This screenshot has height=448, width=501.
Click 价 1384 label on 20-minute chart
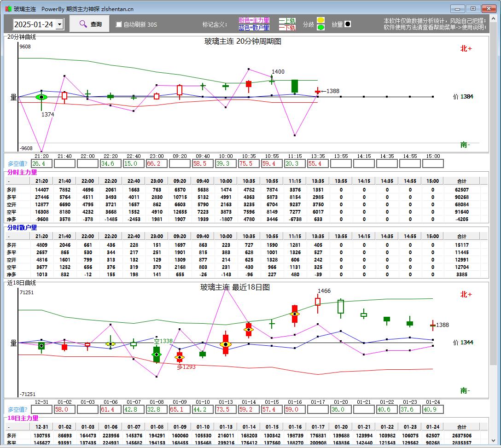[x=463, y=97]
